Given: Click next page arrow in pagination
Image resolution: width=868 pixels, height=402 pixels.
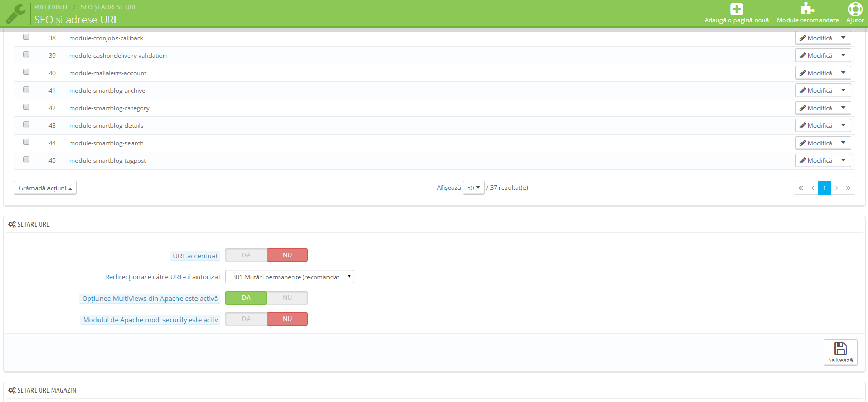Looking at the screenshot, I should pos(837,188).
